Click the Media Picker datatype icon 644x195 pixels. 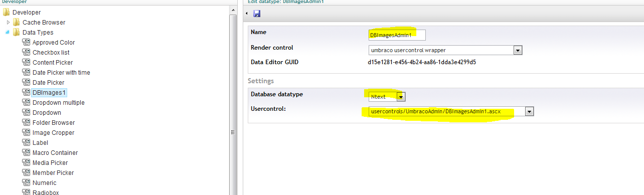(27, 162)
